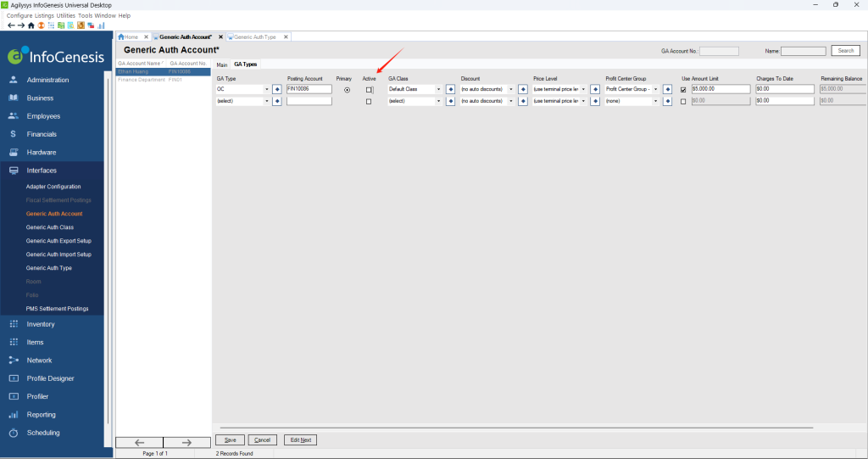Open the Configure menu
Viewport: 868px width, 459px height.
19,15
